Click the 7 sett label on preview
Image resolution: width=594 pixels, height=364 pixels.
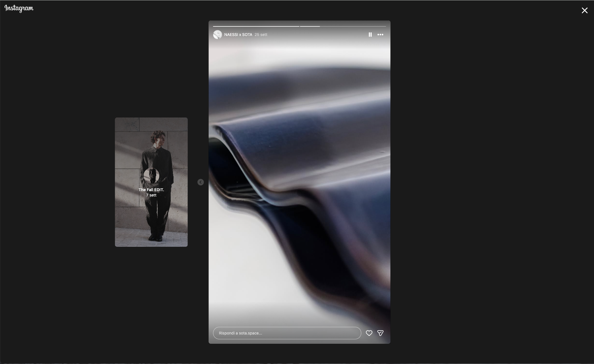[151, 195]
